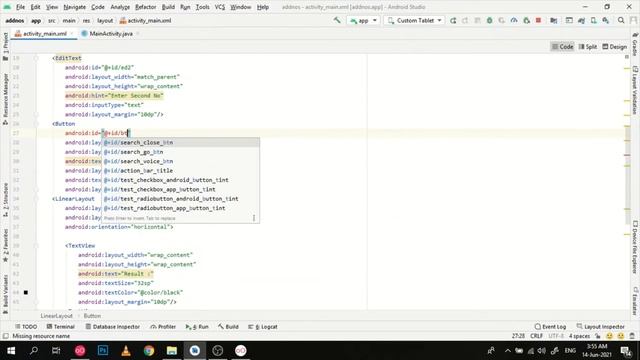
Task: Open the Profiler tool window
Action: (x=163, y=327)
